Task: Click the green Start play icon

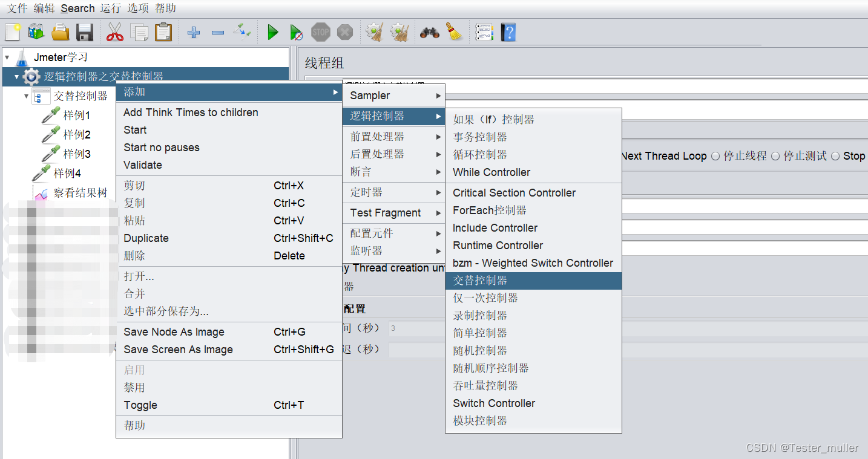Action: [x=273, y=32]
